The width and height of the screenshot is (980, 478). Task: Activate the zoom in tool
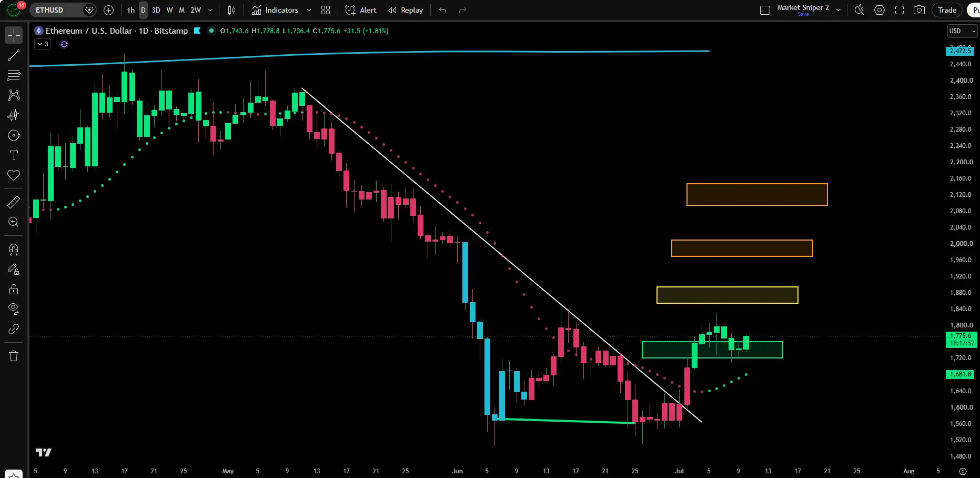[14, 222]
